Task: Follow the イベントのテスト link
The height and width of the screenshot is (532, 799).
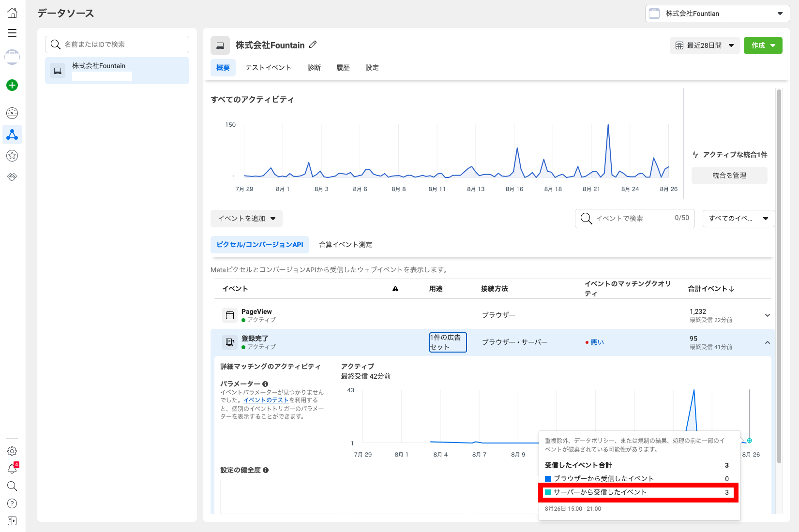Action: pos(266,400)
